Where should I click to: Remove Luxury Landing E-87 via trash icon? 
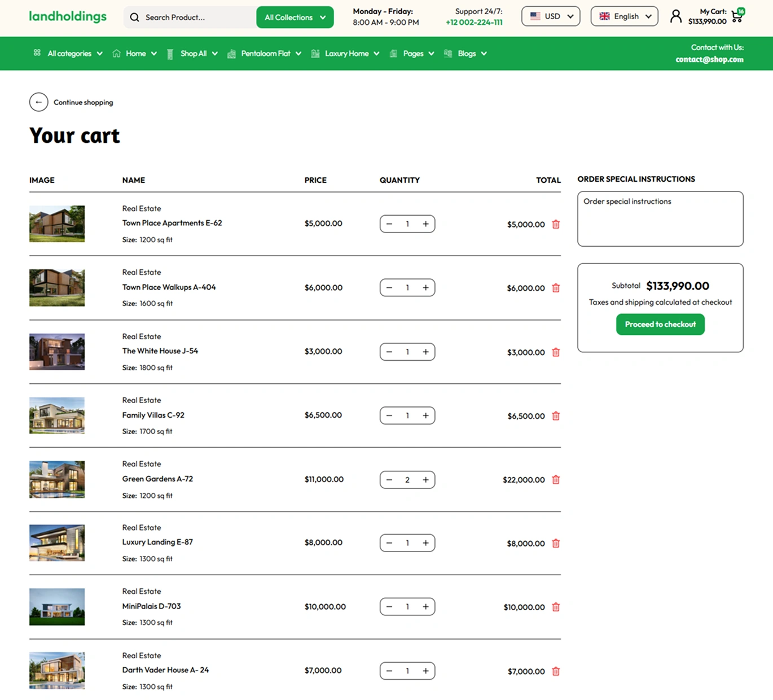(x=556, y=544)
